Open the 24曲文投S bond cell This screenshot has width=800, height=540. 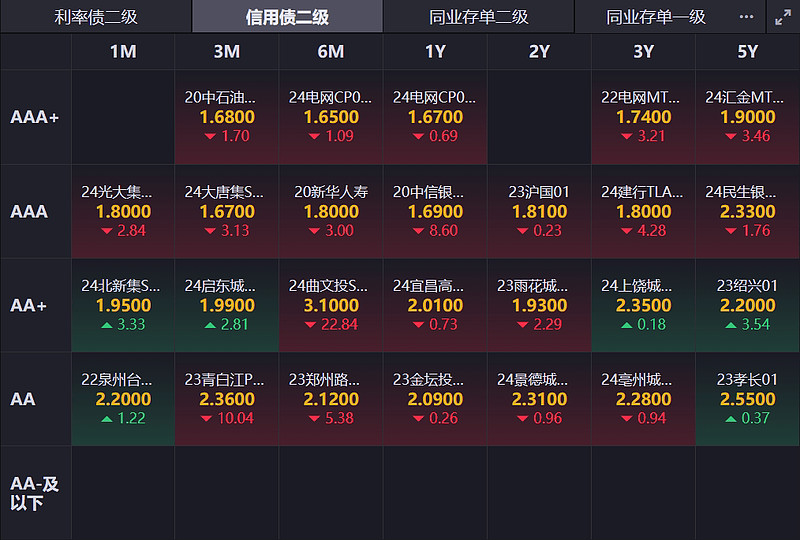[331, 306]
